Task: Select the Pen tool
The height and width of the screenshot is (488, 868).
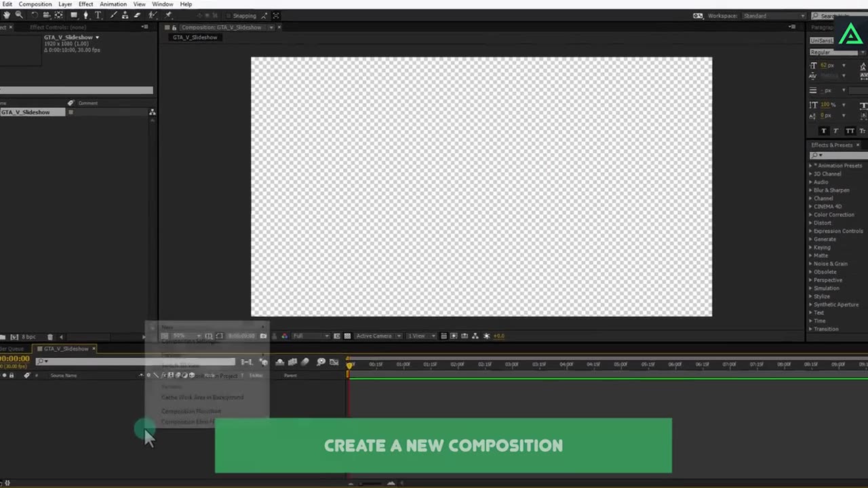Action: 86,15
